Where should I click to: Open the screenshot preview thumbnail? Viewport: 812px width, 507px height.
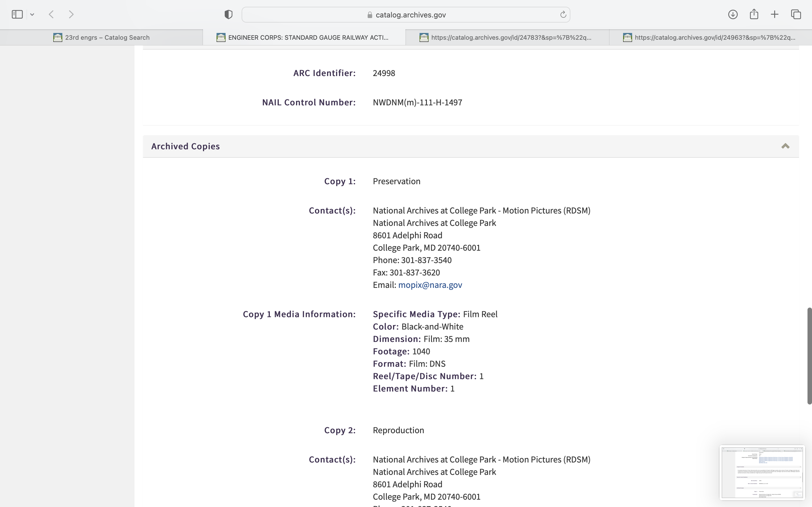(762, 472)
